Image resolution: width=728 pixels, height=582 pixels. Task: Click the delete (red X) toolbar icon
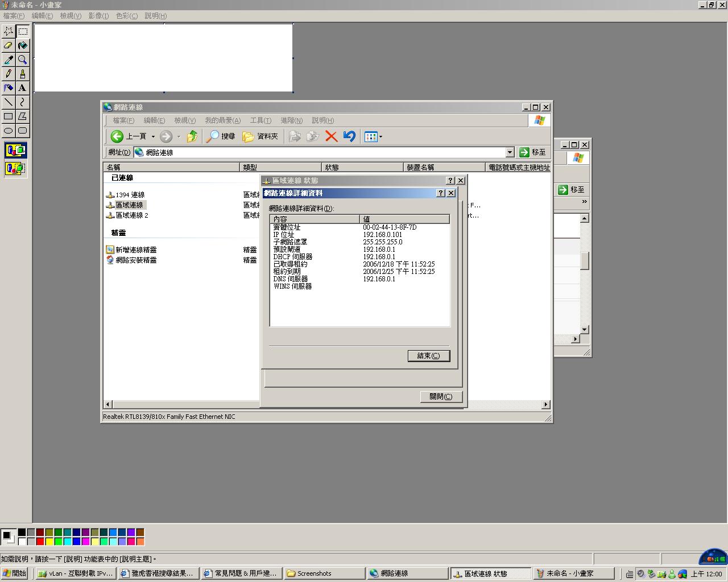pos(331,136)
